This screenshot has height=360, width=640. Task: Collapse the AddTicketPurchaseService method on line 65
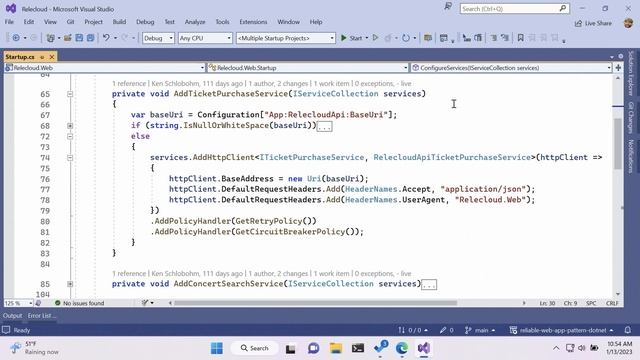70,94
